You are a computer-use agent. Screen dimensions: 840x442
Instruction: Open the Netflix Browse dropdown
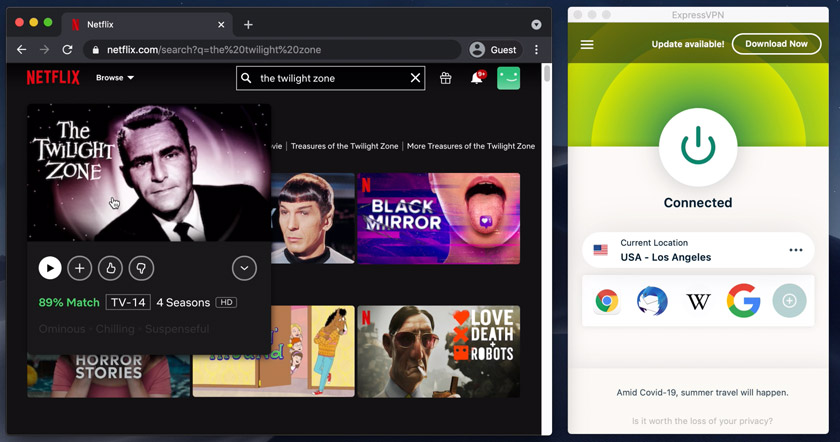pyautogui.click(x=115, y=78)
